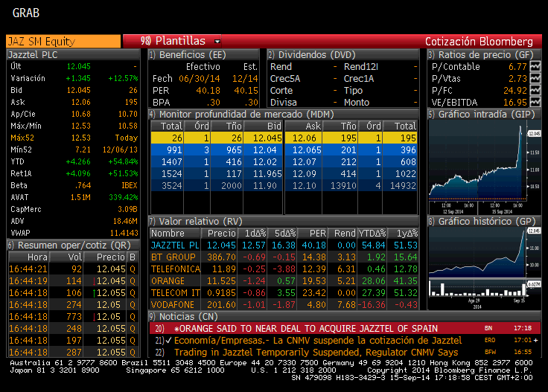Screen dimensions: 548x392
Task: Click the Precio column header in RV table
Action: pos(220,233)
